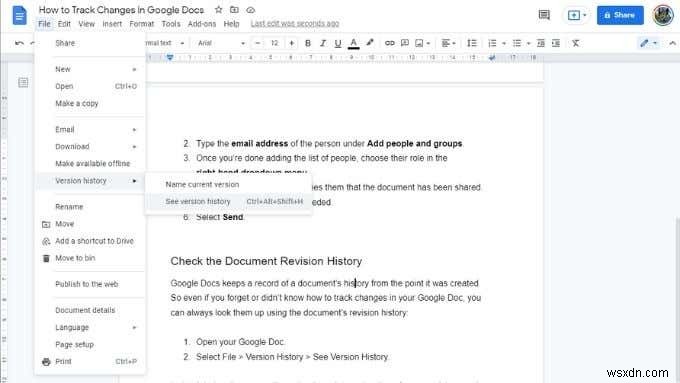Select Make available offline
The image size is (680, 383).
(x=90, y=164)
